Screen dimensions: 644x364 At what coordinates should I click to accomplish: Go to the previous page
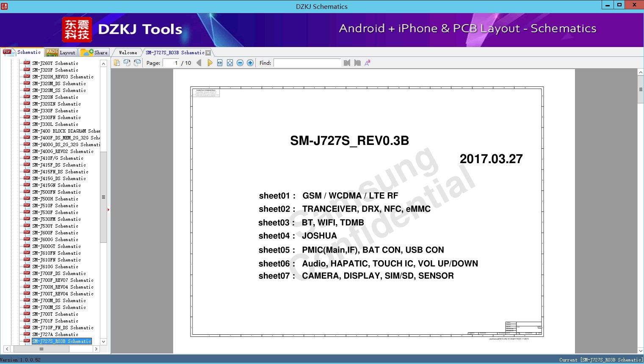point(199,63)
